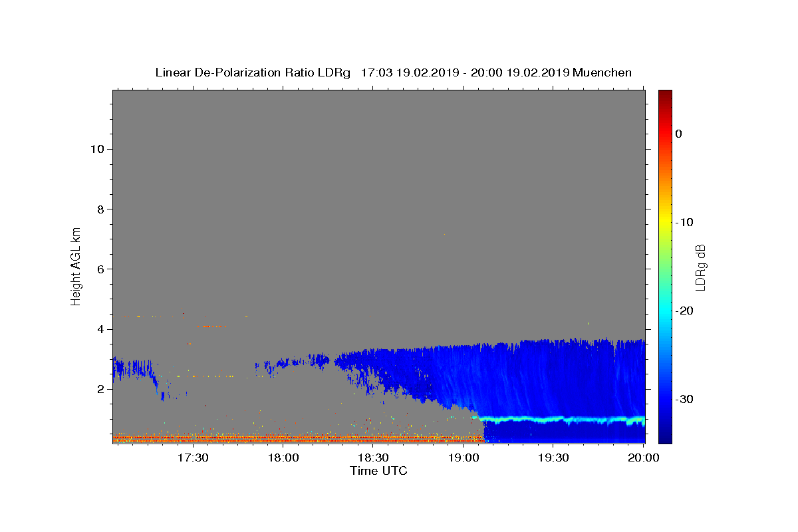Screen dimensions: 798x532
Task: Click the blue cloud region after 19:30
Action: tap(598, 379)
